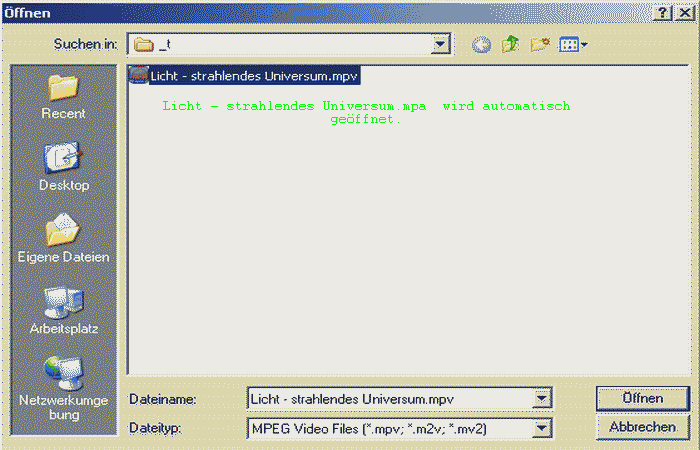Open the Recent documents location

(x=63, y=96)
